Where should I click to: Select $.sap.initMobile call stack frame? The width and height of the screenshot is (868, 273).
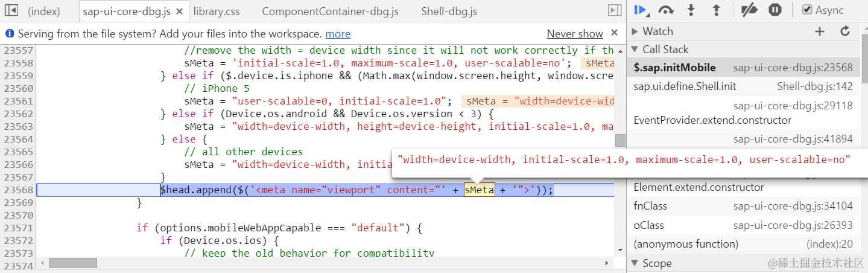[x=743, y=68]
